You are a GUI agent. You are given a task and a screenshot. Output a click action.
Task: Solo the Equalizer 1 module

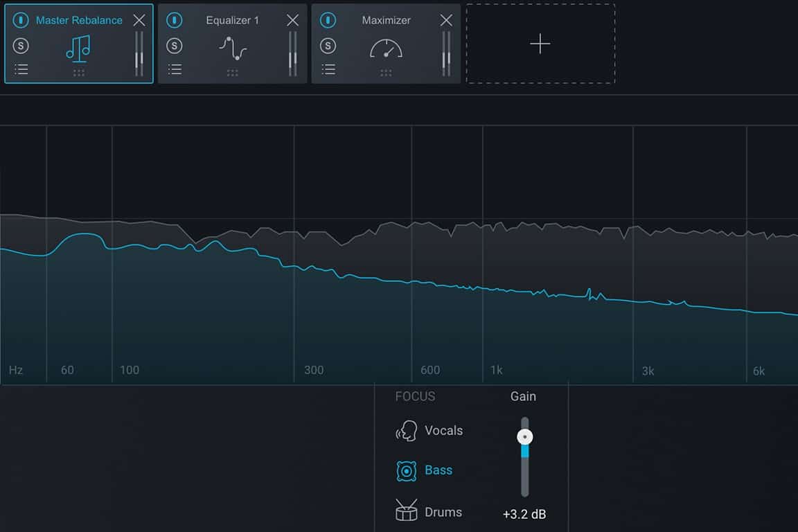tap(175, 46)
